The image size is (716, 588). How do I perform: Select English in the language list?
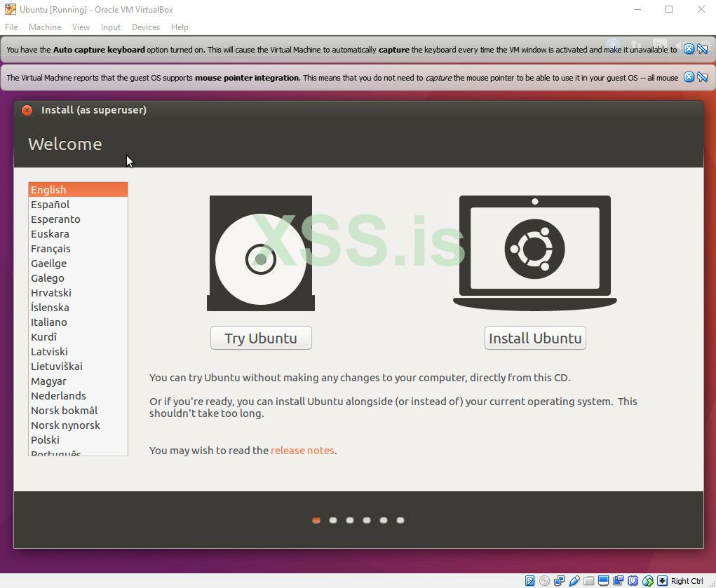point(78,189)
